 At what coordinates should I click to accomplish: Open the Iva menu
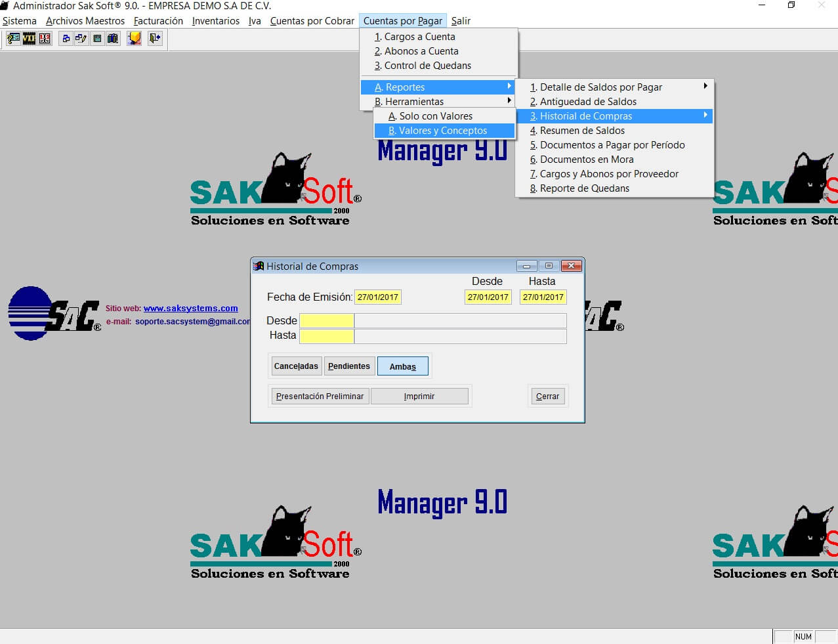point(255,21)
